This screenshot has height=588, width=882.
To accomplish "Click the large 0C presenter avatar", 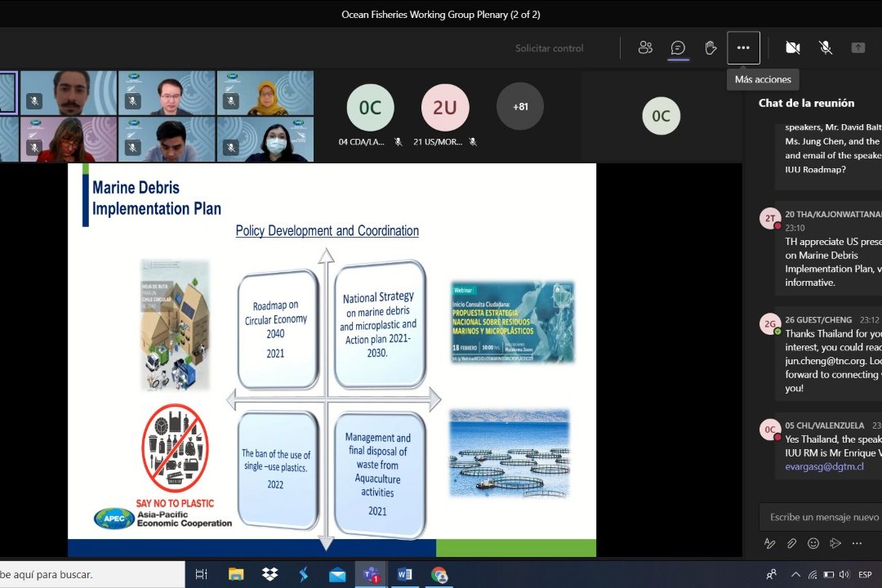I will pyautogui.click(x=661, y=116).
